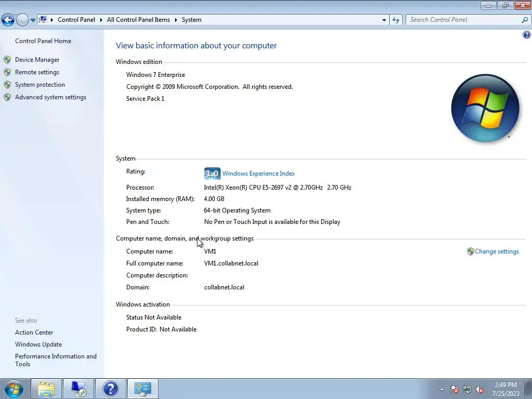532x399 pixels.
Task: Click the computer icon in address bar
Action: 43,20
